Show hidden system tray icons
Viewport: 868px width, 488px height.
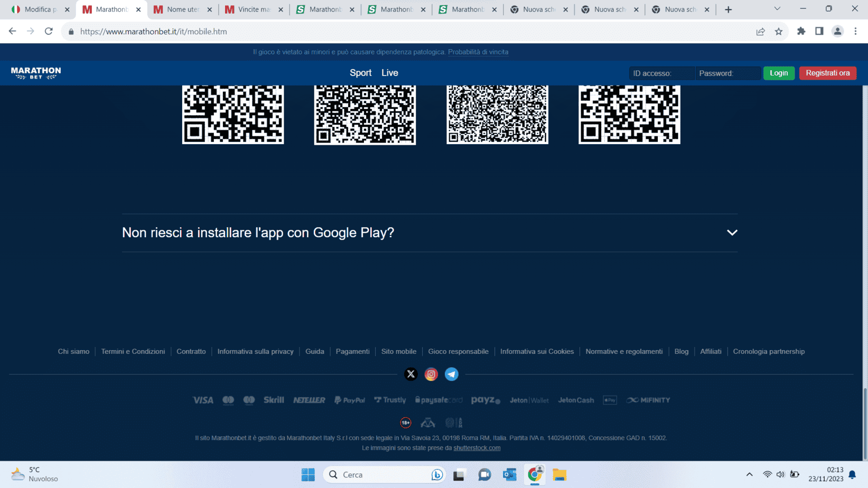(x=749, y=475)
